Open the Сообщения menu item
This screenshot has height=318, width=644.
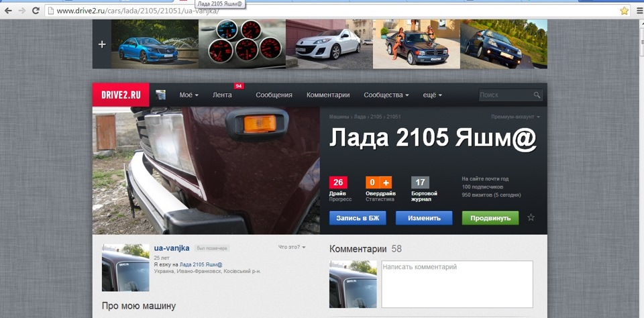tap(274, 95)
